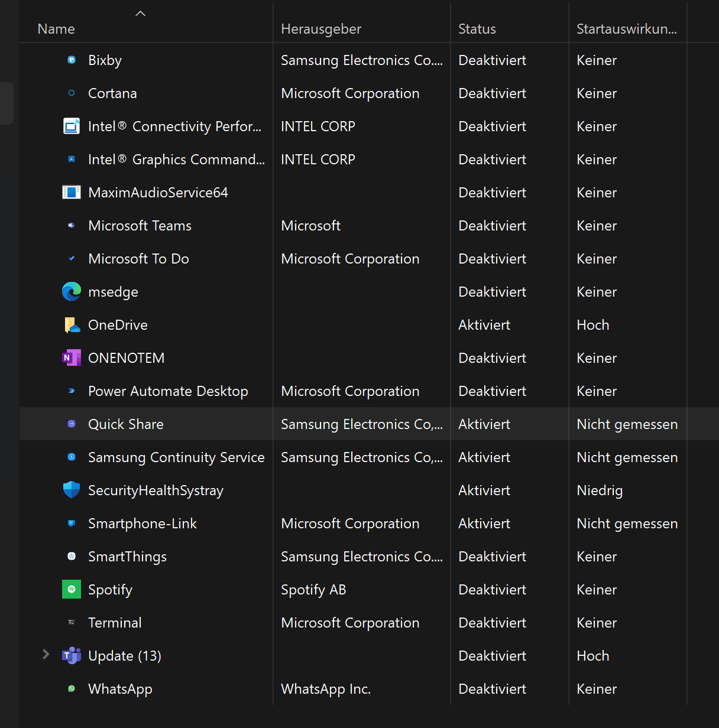Image resolution: width=719 pixels, height=728 pixels.
Task: Click the Aktiviert status of OneDrive
Action: (484, 325)
